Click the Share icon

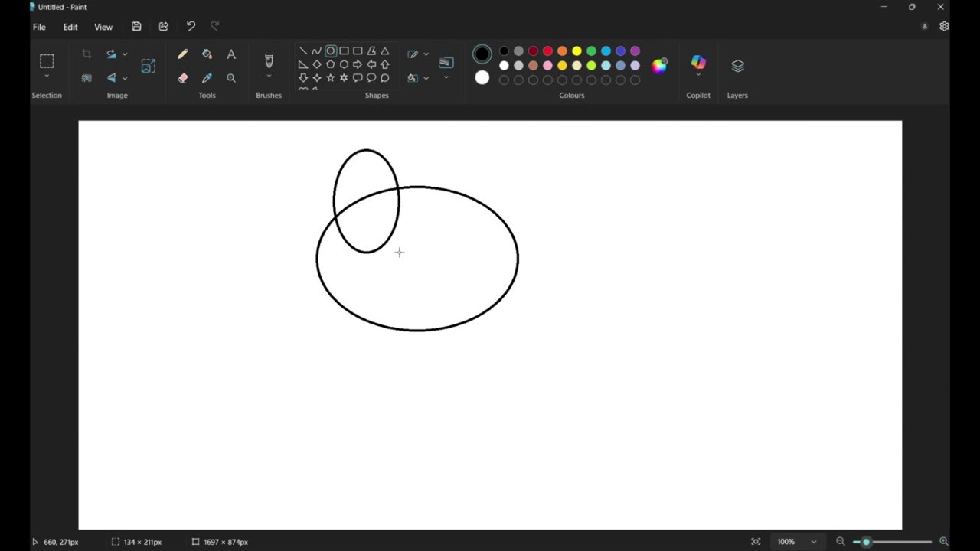163,27
